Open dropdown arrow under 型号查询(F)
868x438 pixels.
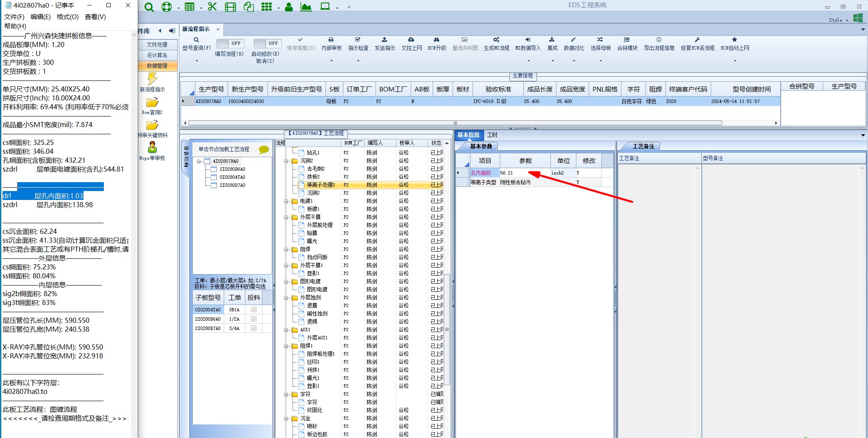[x=197, y=61]
